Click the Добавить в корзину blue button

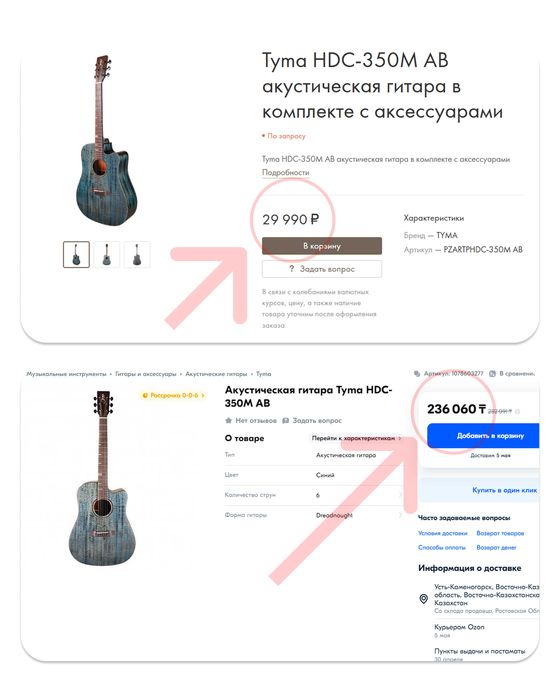pyautogui.click(x=483, y=436)
